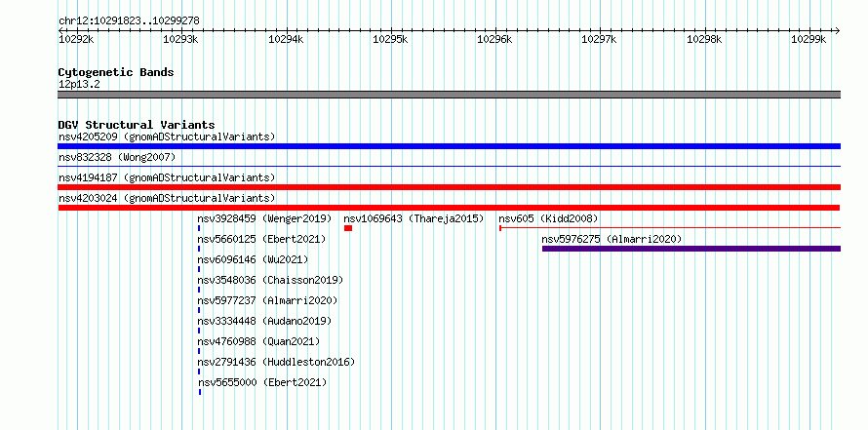Select small red nsv1069643 variant block
This screenshot has height=430, width=868.
tap(348, 228)
